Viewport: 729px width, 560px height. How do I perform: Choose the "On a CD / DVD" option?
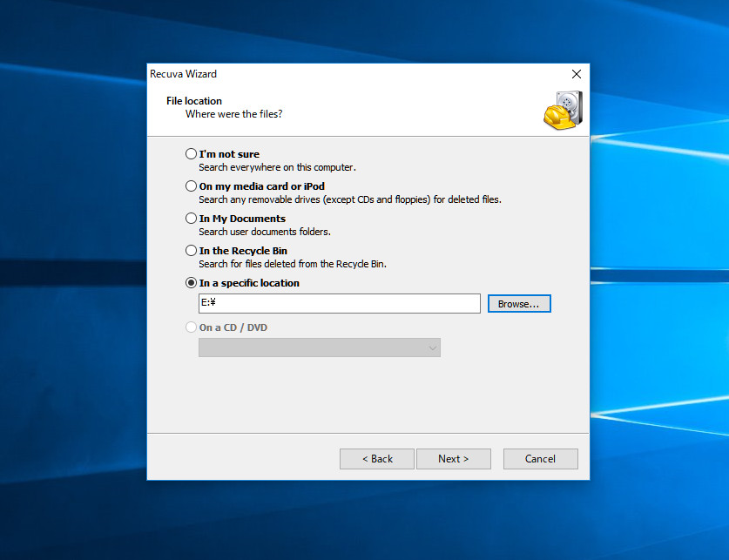192,327
